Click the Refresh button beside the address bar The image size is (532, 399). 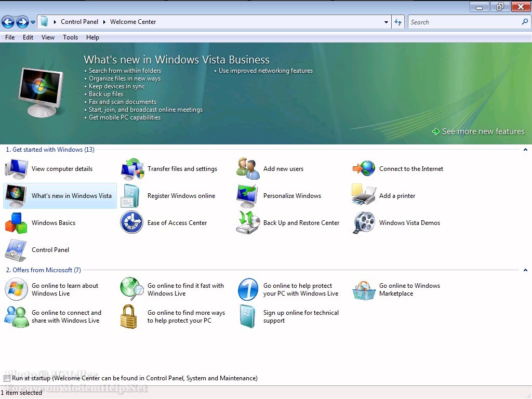(x=398, y=22)
